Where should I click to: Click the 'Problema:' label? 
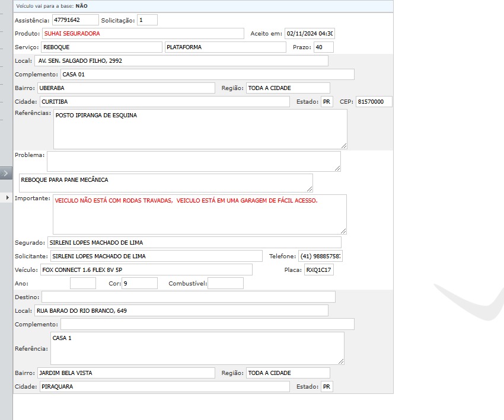pyautogui.click(x=30, y=155)
